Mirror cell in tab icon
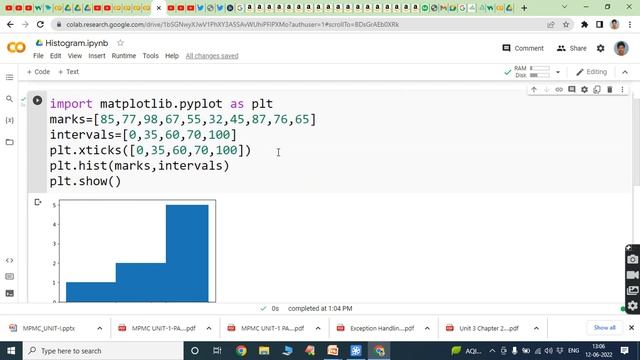Image resolution: width=640 pixels, height=360 pixels. (597, 89)
